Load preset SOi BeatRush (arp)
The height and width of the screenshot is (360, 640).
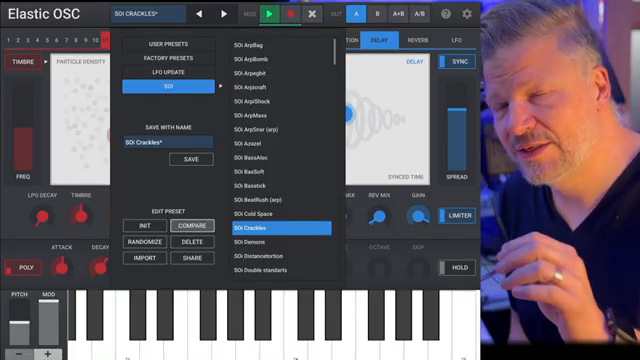pos(282,200)
